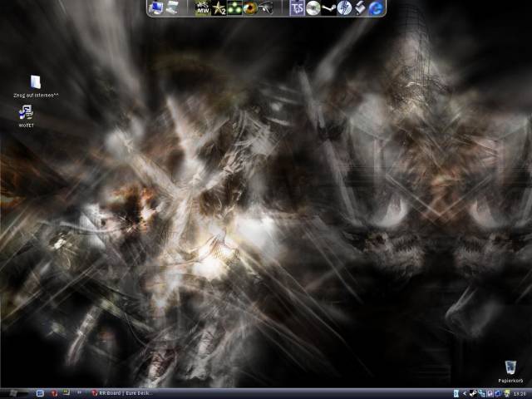Click the light blue tray icon

click(x=456, y=393)
